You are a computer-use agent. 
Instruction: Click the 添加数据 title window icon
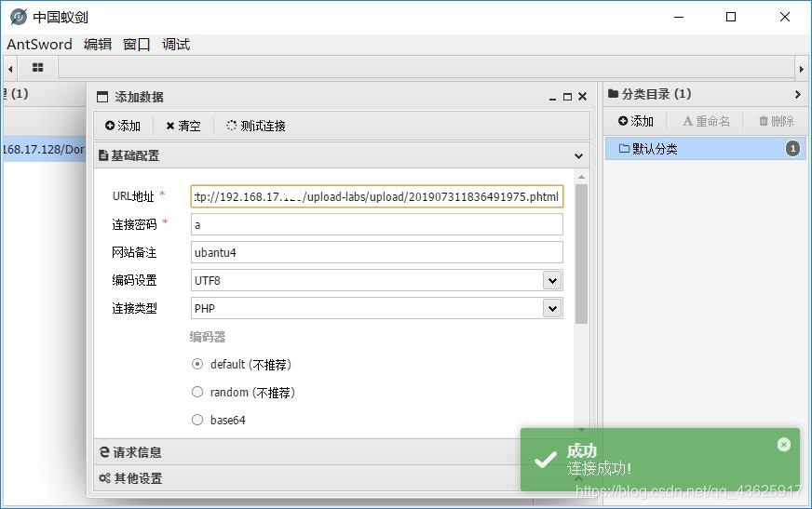[102, 97]
